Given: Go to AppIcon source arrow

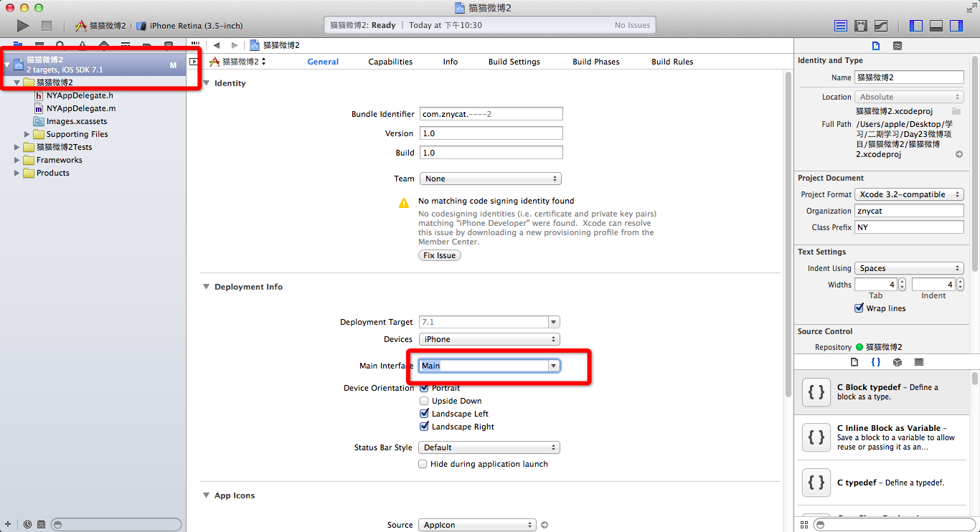Looking at the screenshot, I should click(545, 525).
